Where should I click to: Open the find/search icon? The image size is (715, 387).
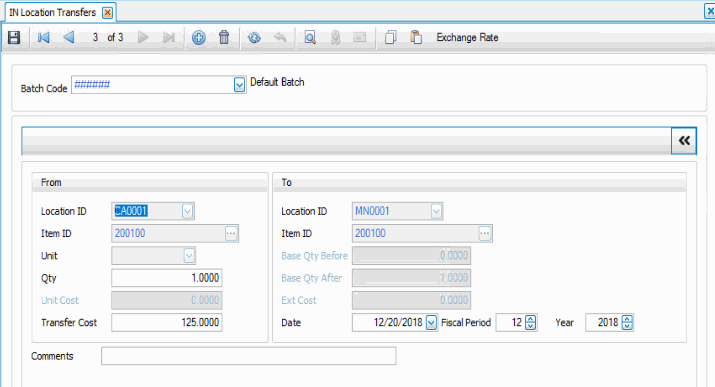pyautogui.click(x=310, y=37)
